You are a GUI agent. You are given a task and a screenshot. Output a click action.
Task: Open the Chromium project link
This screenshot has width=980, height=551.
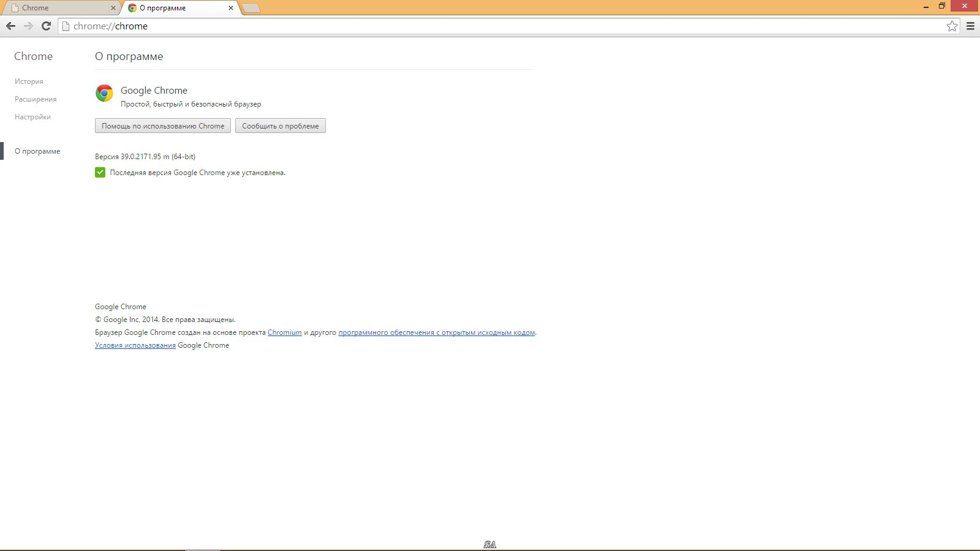[x=285, y=332]
